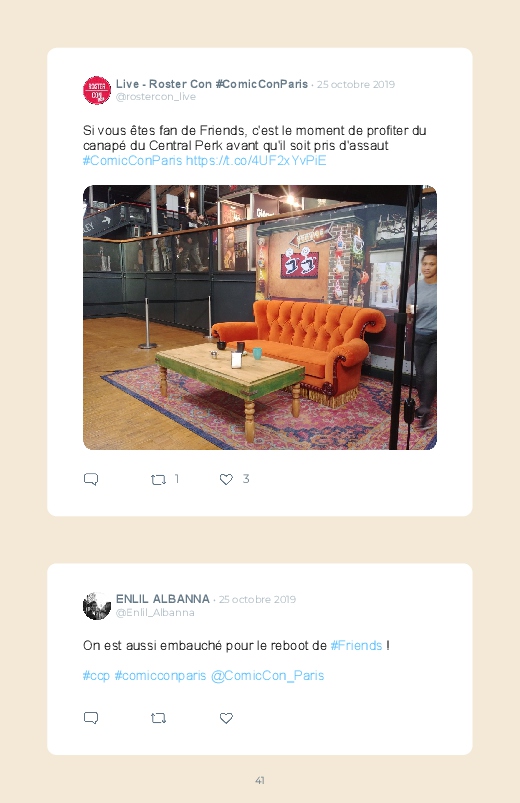Viewport: 520px width, 803px height.
Task: Click the Roster Con red profile avatar
Action: click(97, 90)
